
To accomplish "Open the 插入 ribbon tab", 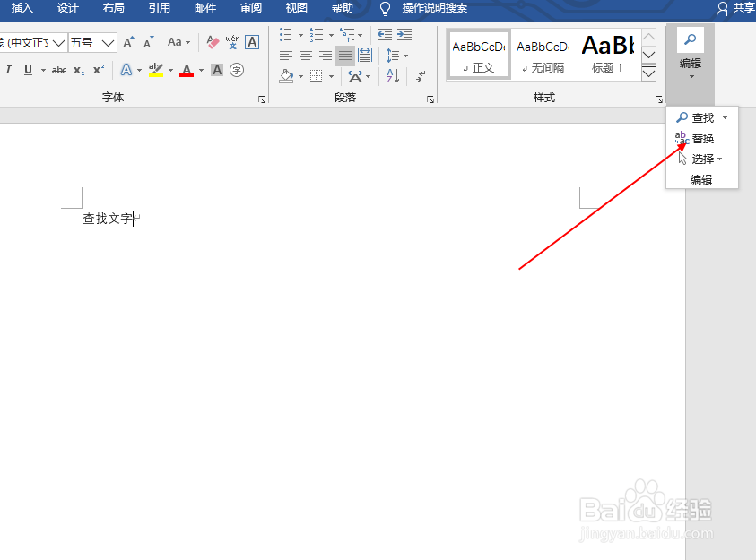I will click(x=22, y=8).
